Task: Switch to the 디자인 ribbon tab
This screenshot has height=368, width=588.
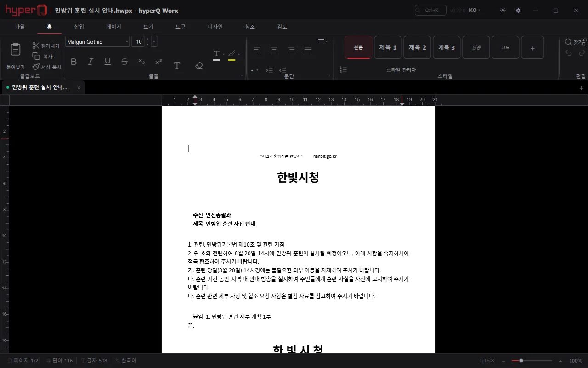Action: point(215,27)
